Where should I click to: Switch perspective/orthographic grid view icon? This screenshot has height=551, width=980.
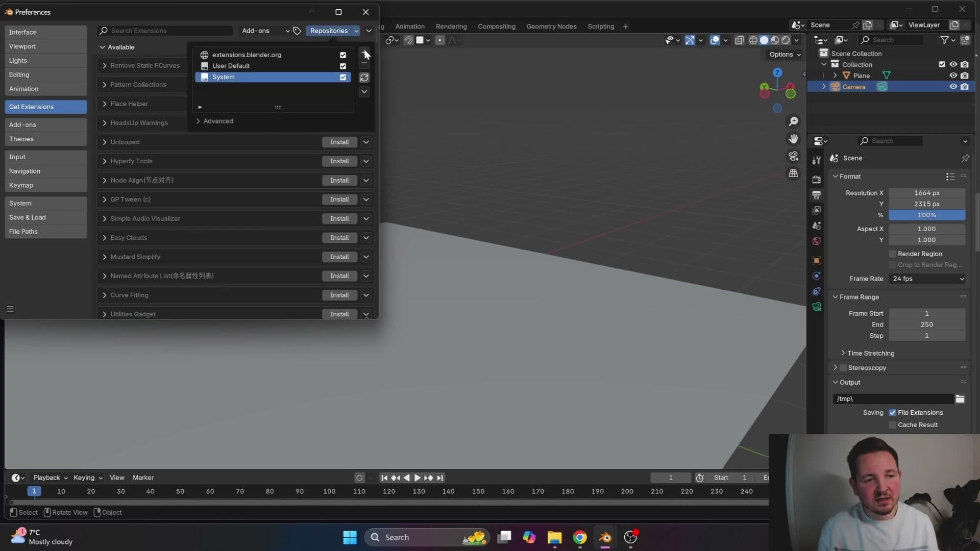(793, 173)
